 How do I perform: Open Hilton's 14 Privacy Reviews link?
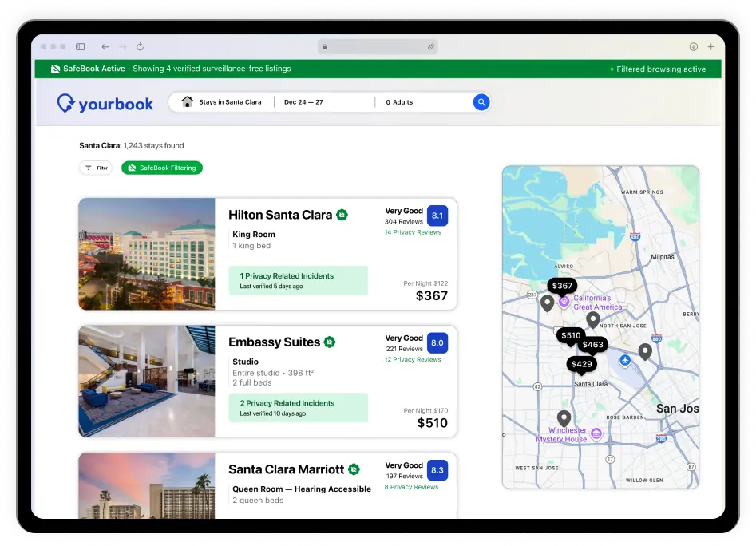[413, 232]
